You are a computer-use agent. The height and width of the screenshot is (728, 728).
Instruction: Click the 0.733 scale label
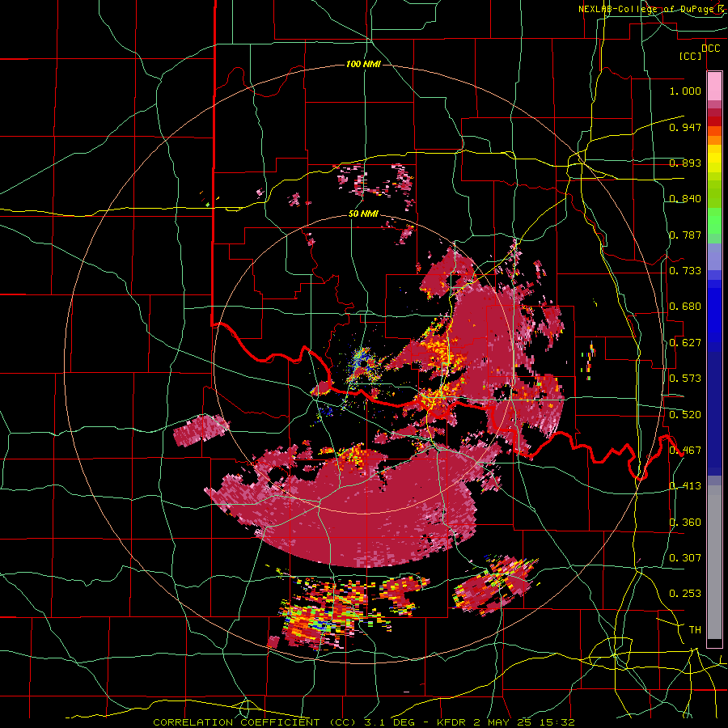click(685, 271)
